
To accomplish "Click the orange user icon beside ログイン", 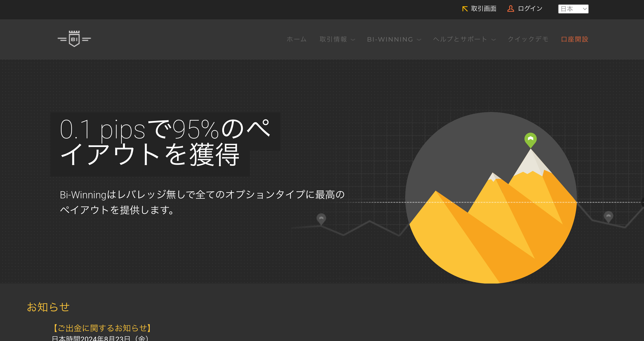I will pyautogui.click(x=511, y=9).
